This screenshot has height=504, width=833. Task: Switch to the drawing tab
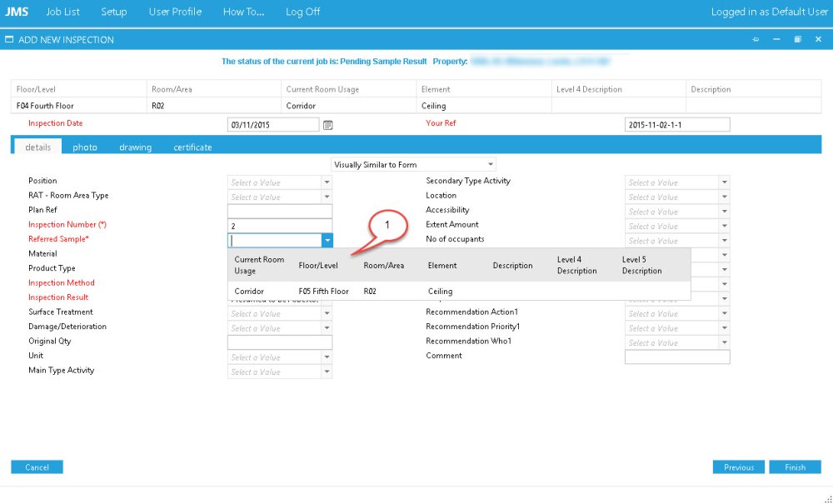pyautogui.click(x=135, y=147)
